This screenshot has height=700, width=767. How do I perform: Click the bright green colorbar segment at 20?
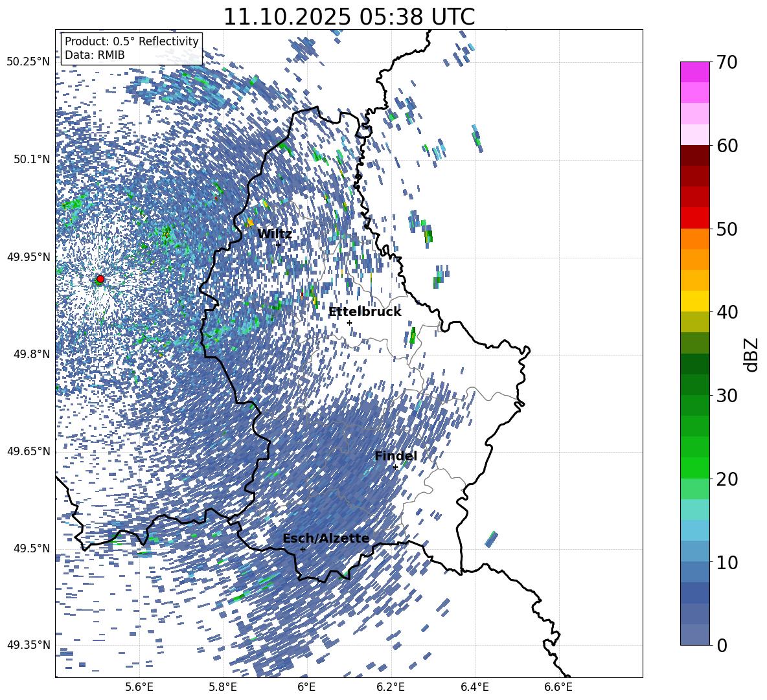[x=694, y=468]
